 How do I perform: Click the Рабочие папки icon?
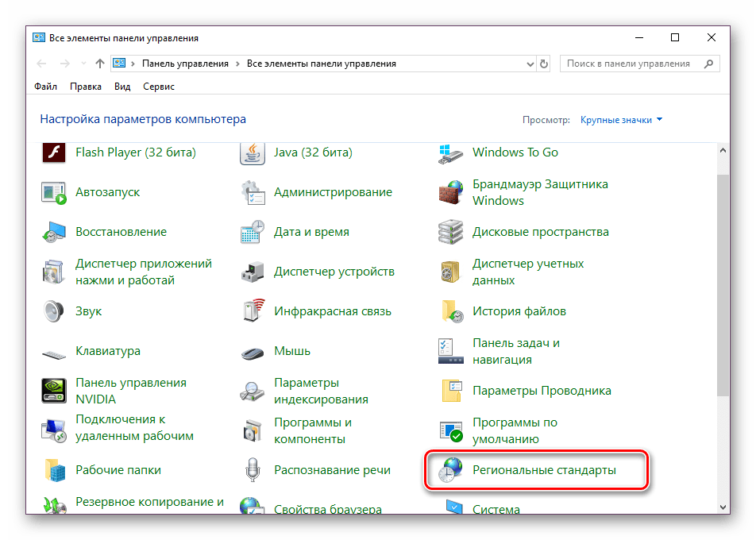55,470
